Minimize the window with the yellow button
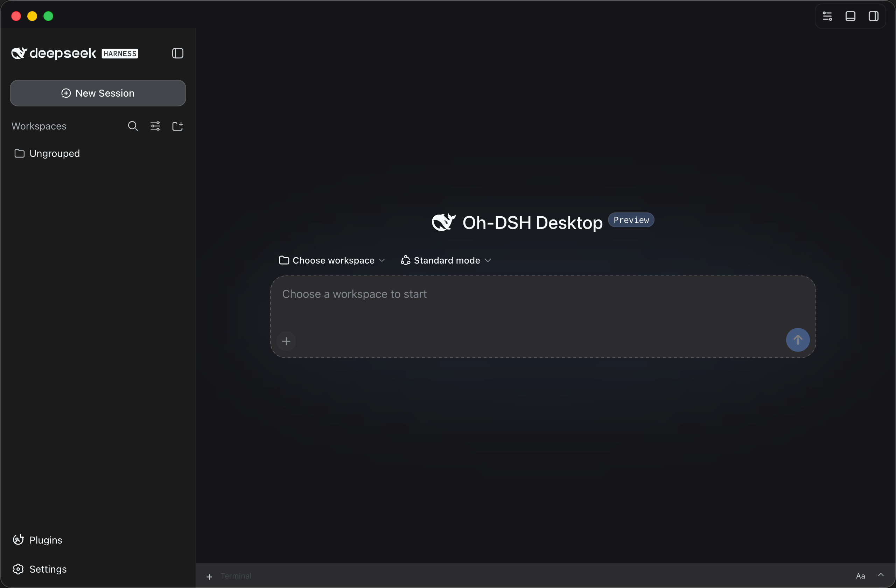 click(33, 16)
